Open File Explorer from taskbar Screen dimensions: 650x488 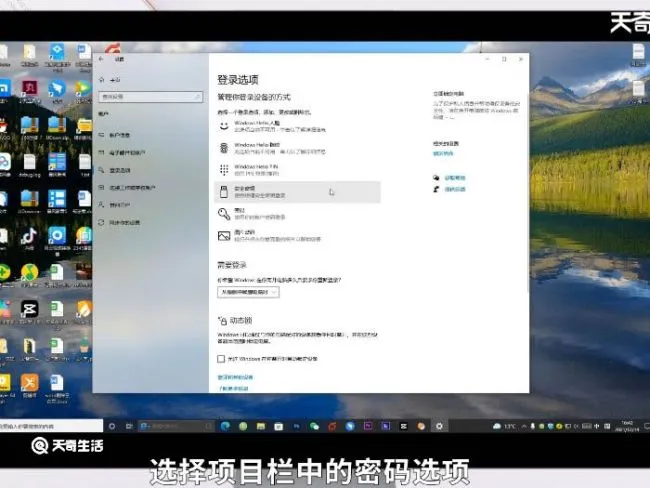[x=261, y=426]
